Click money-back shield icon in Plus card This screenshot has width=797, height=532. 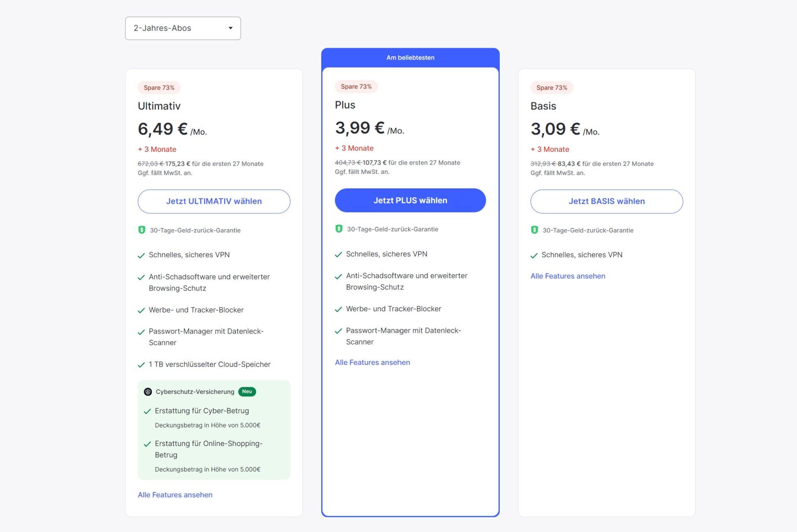(339, 229)
